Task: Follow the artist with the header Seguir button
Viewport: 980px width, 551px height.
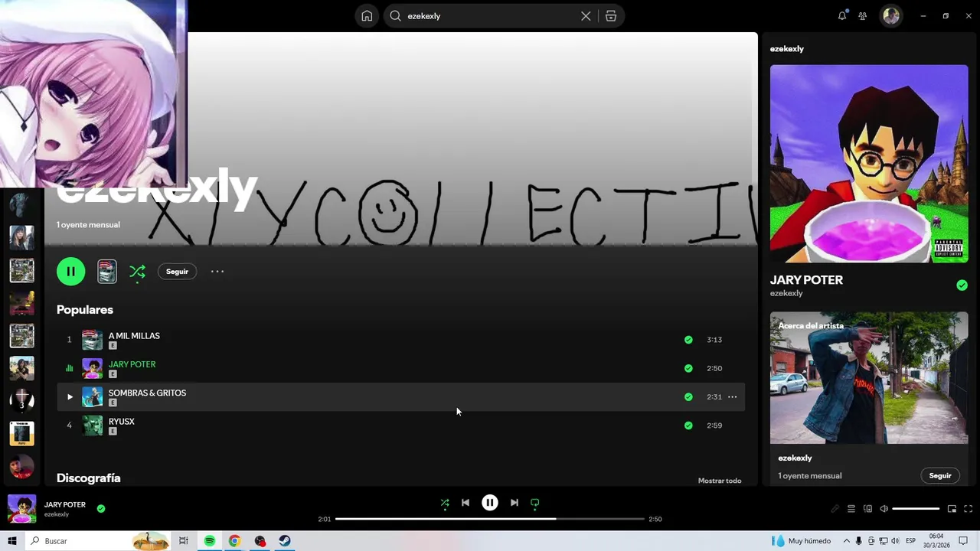Action: pyautogui.click(x=177, y=272)
